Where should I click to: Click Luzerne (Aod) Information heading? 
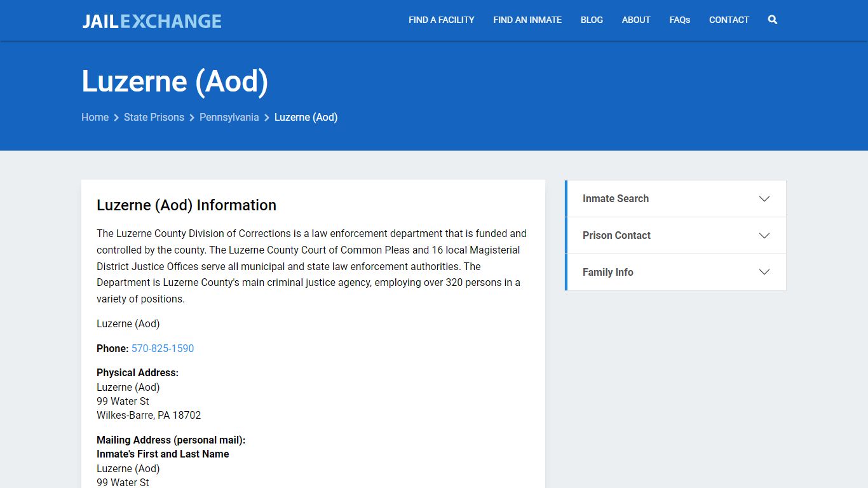coord(186,205)
